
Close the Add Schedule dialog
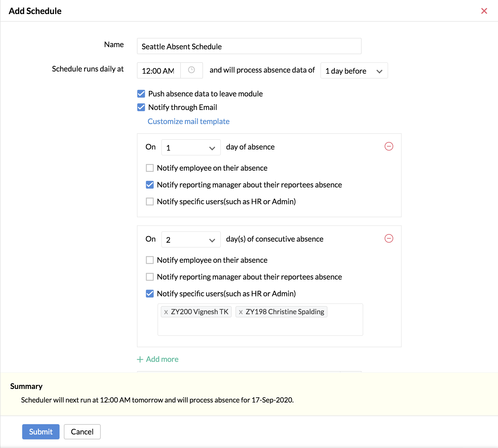[x=484, y=11]
